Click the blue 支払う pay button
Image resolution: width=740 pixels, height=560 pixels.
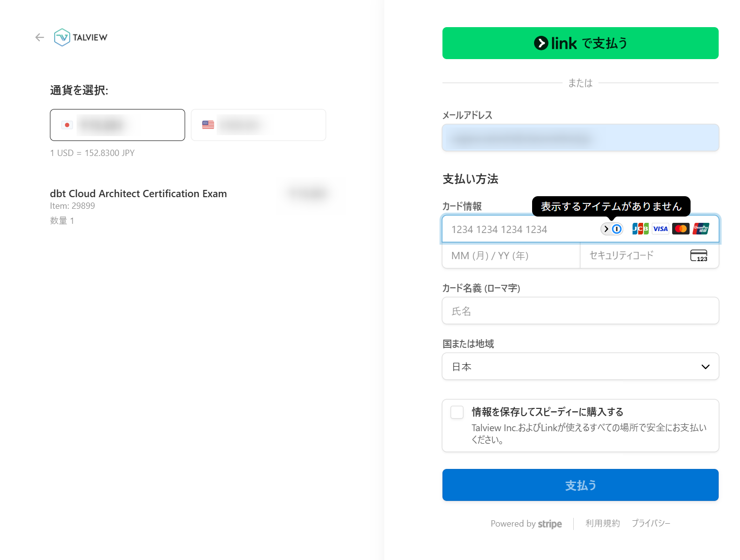tap(580, 485)
